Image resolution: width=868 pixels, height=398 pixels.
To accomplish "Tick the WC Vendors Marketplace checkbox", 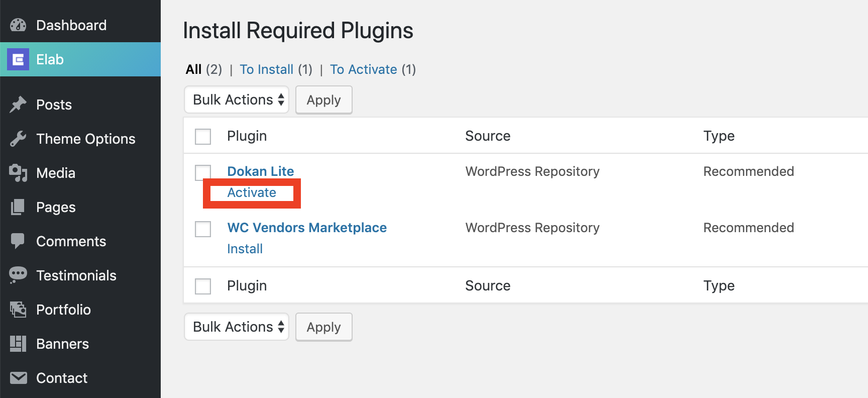I will [x=203, y=229].
